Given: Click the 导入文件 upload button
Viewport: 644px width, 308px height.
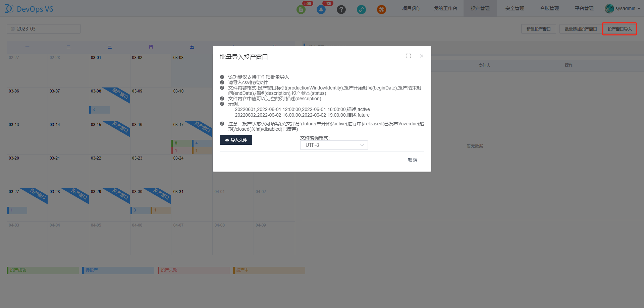Looking at the screenshot, I should click(x=236, y=140).
